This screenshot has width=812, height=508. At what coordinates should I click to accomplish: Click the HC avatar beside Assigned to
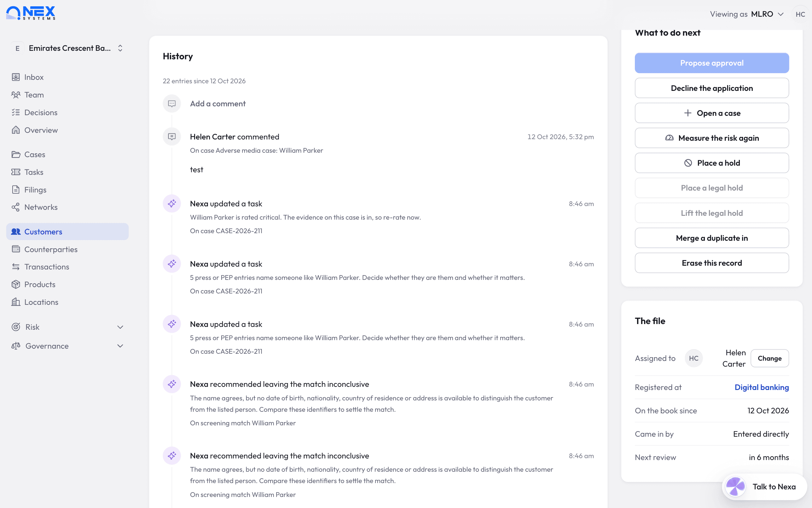(x=693, y=358)
